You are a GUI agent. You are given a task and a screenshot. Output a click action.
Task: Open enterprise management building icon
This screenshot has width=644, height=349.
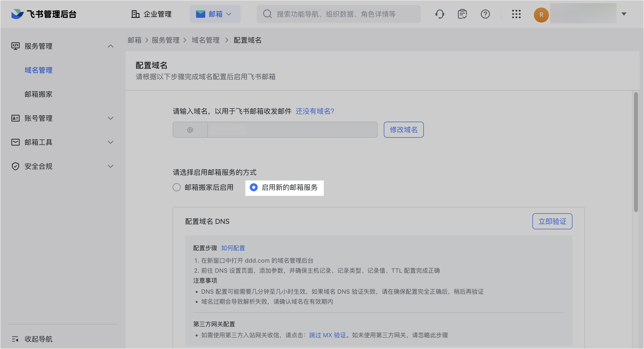pos(135,14)
